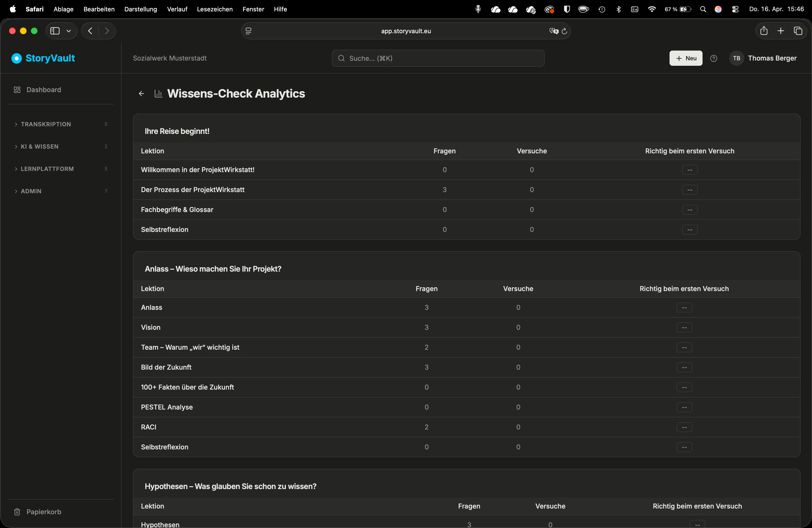This screenshot has height=528, width=812.
Task: Click 'Team – Warum „wir“ wichtig ist'
Action: pyautogui.click(x=190, y=347)
